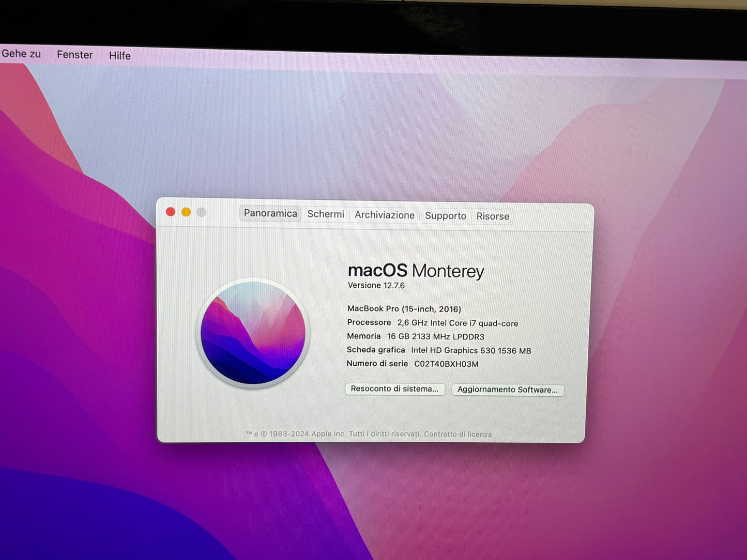This screenshot has width=747, height=560.
Task: Click the Versione 12.7.6 text
Action: click(x=376, y=285)
